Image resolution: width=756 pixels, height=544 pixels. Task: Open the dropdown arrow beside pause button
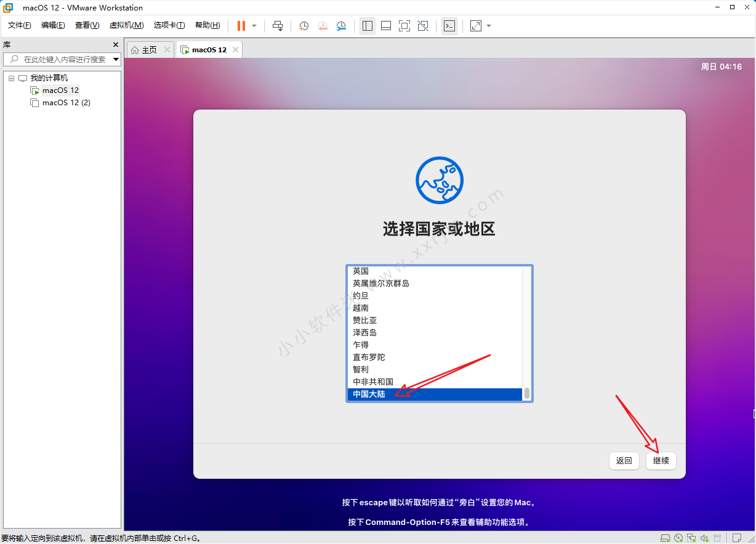(x=254, y=26)
